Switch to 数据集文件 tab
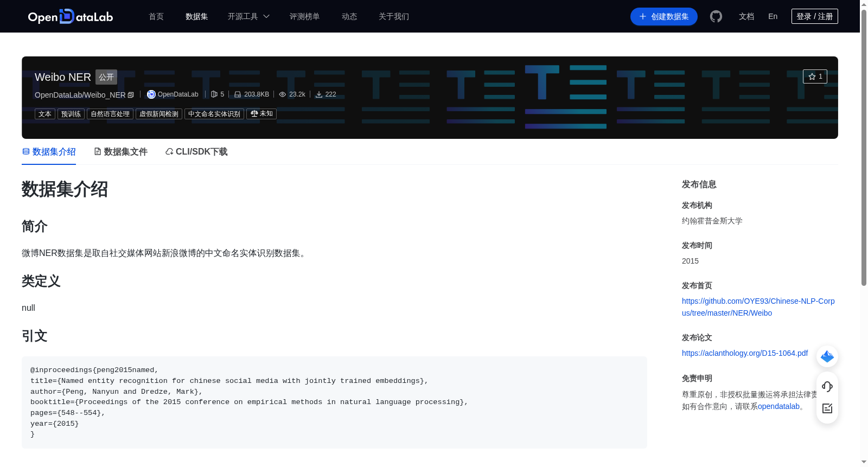Image resolution: width=868 pixels, height=467 pixels. pos(120,152)
